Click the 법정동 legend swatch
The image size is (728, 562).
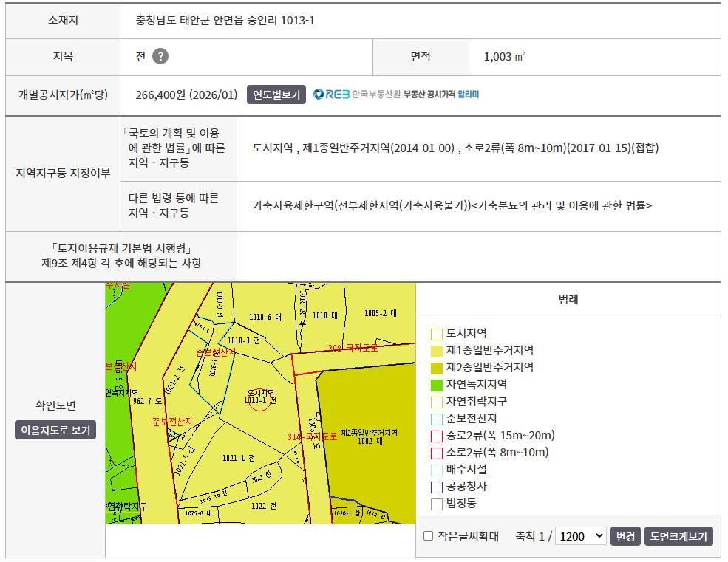pyautogui.click(x=437, y=504)
